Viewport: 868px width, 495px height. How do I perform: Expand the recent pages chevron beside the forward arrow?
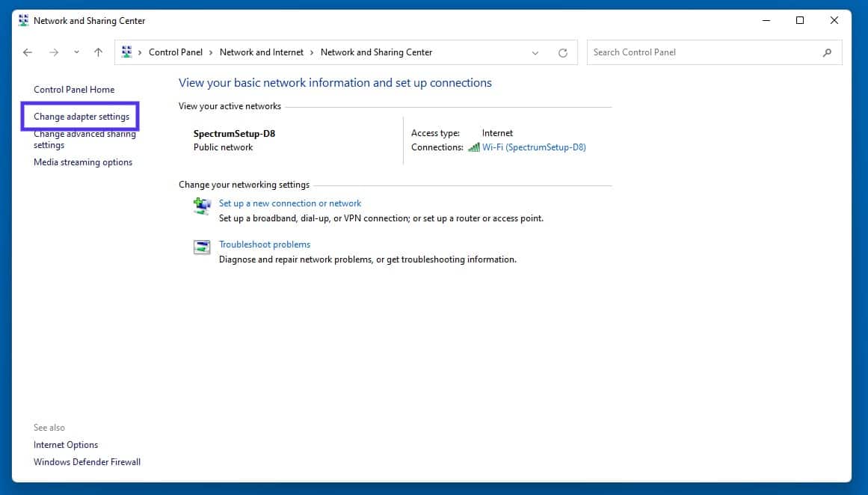click(76, 52)
